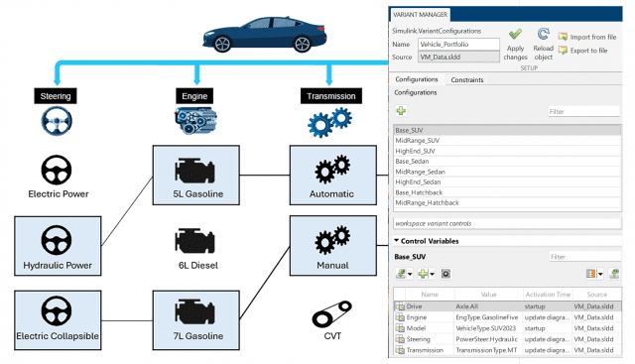The height and width of the screenshot is (364, 635).
Task: Click the Hydraulic Power steering block
Action: 58,246
